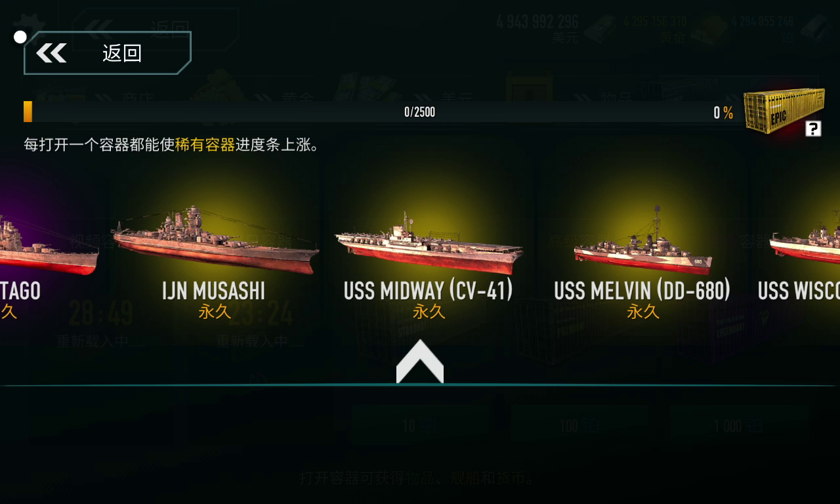Image resolution: width=840 pixels, height=504 pixels.
Task: Click the IJN MUSASHI name label
Action: click(214, 291)
